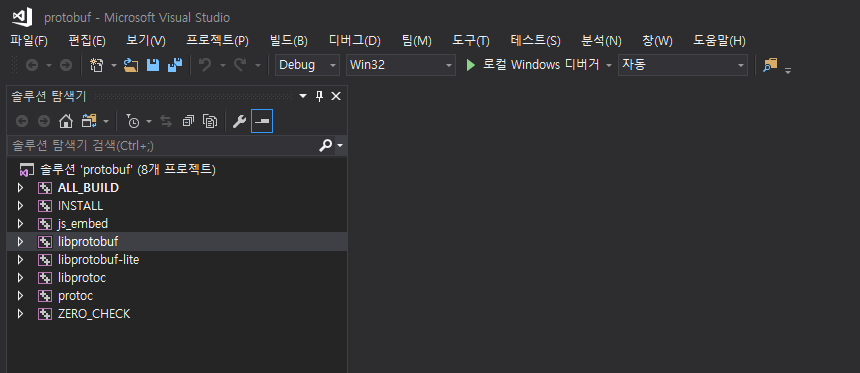Open the 자동 debug target dropdown
860x373 pixels.
(x=683, y=65)
